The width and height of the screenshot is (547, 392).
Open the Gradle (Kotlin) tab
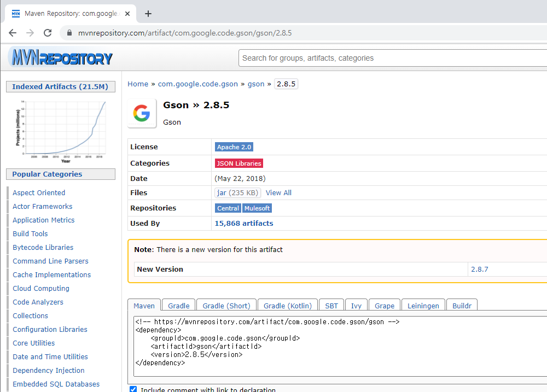click(x=288, y=306)
